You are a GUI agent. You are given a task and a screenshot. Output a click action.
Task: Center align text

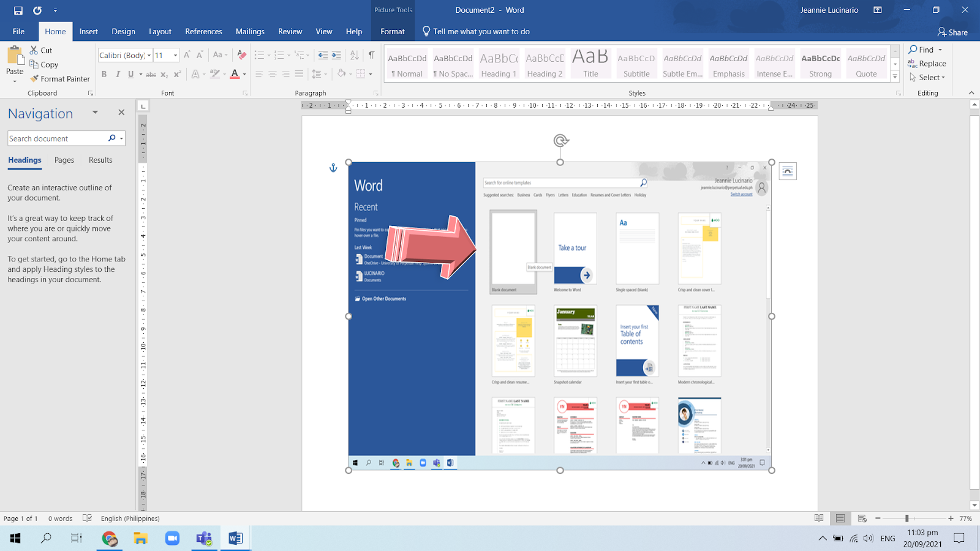point(272,74)
